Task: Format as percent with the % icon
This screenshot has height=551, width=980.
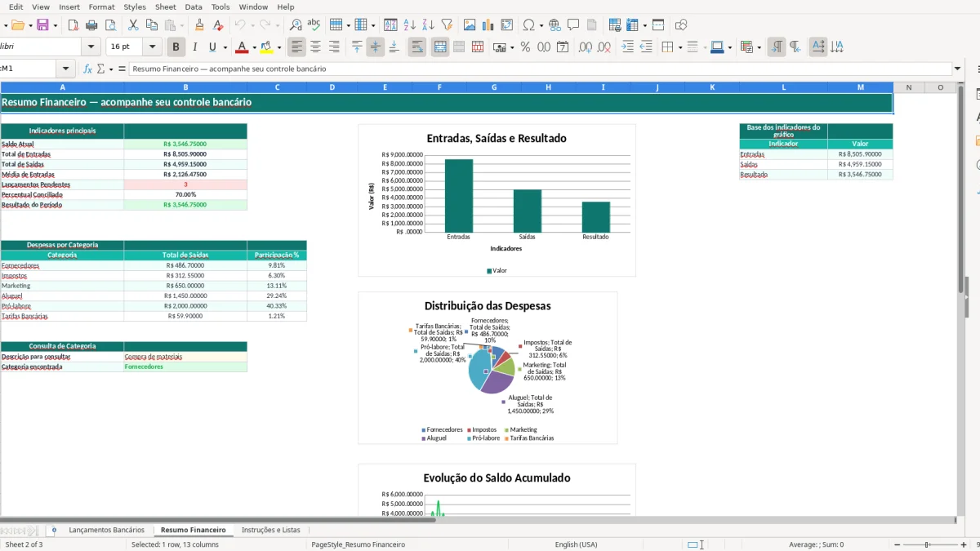Action: click(525, 47)
